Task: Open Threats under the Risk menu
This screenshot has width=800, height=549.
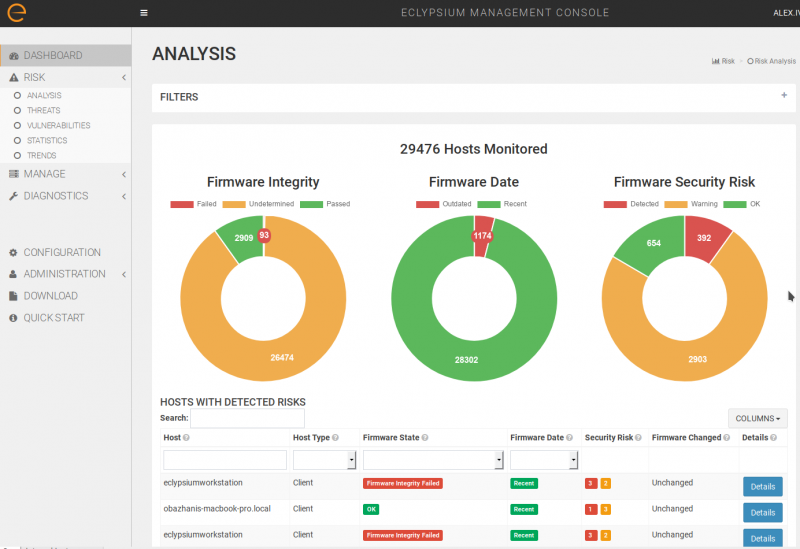Action: coord(43,111)
